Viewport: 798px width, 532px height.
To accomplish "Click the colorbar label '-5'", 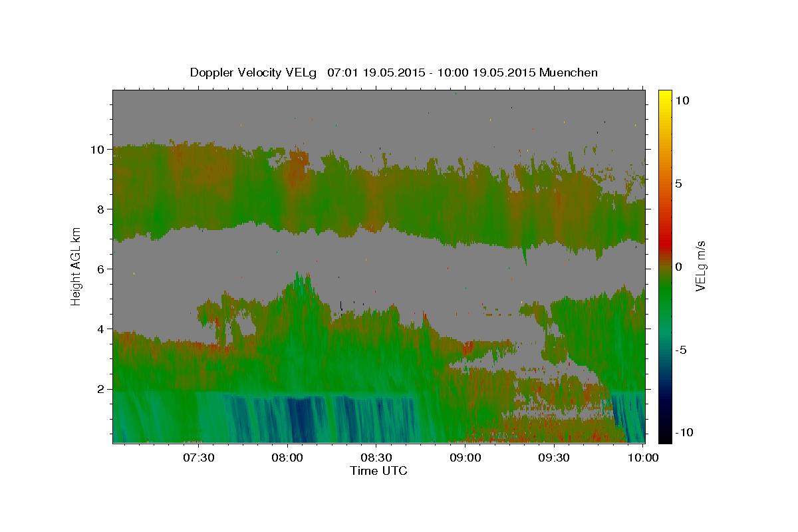I will 681,350.
